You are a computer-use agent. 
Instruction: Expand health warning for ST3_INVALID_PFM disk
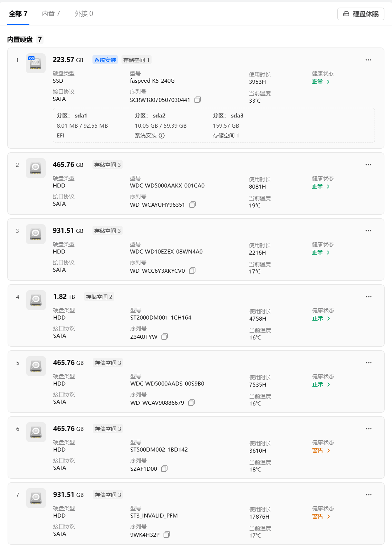[x=321, y=516]
